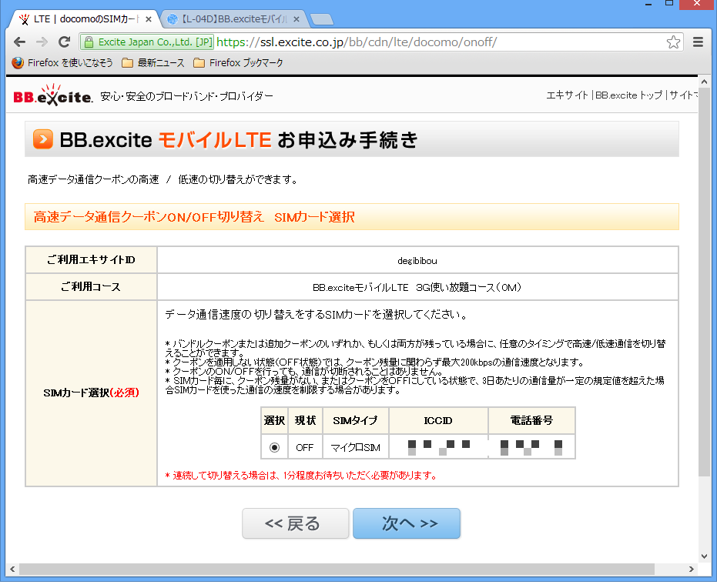Screen dimensions: 717x588
Task: Go back with the browser back arrow
Action: click(19, 42)
